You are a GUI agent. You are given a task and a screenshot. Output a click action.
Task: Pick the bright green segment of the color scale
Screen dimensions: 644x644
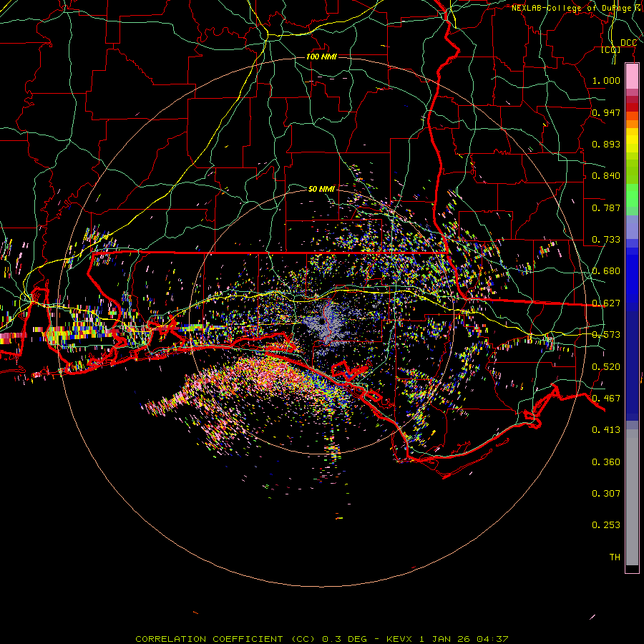[632, 195]
